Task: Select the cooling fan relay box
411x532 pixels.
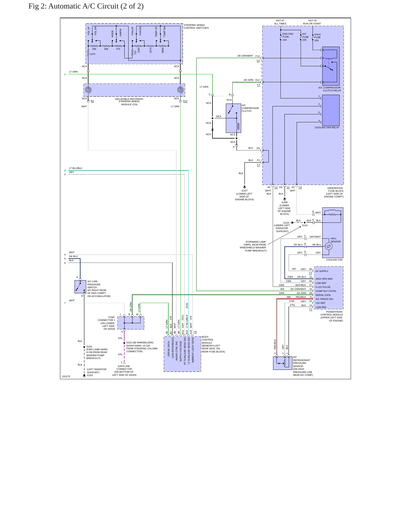Action: pos(331,110)
